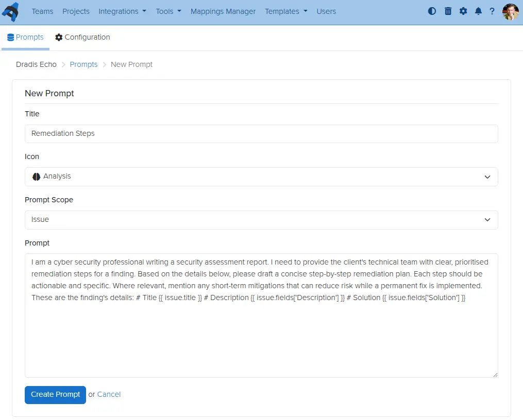523x420 pixels.
Task: Expand the Templates menu
Action: [x=285, y=11]
